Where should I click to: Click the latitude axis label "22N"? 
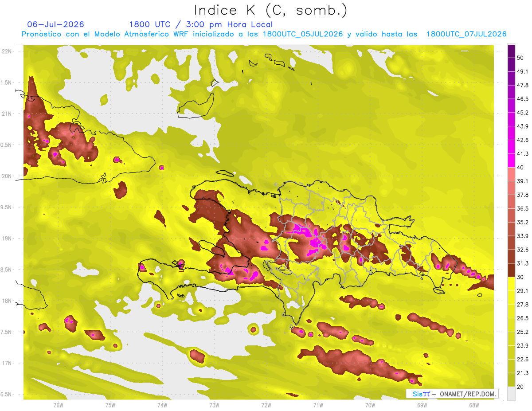[7, 51]
